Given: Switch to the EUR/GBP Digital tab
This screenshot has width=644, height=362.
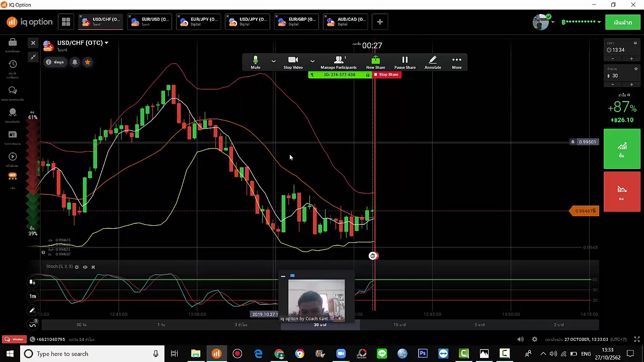Looking at the screenshot, I should [297, 22].
